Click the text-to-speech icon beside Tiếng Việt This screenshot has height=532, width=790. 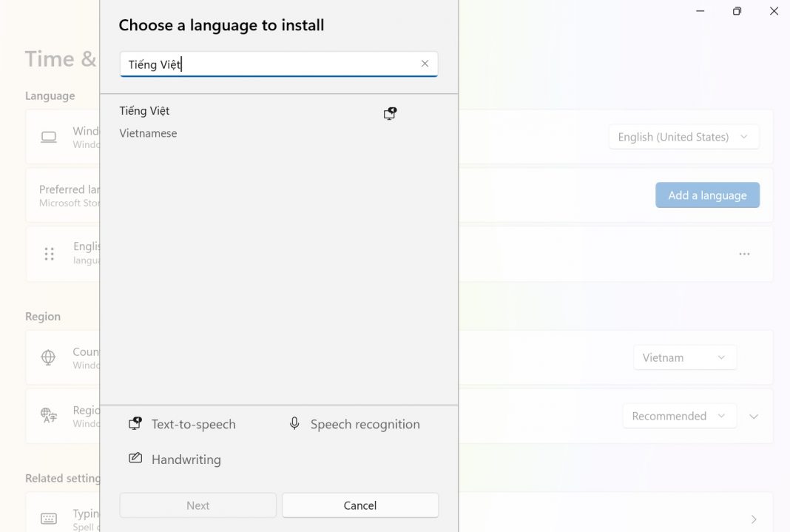390,113
